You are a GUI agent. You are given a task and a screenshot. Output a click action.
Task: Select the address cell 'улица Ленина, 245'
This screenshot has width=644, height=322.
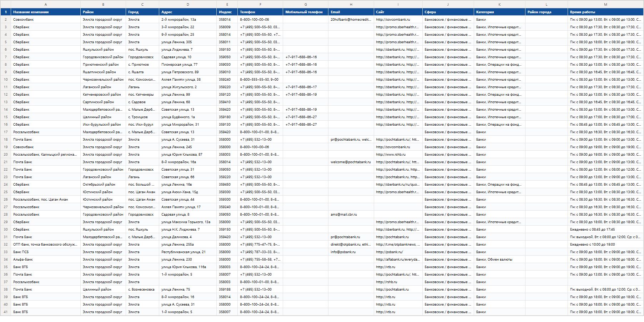[x=188, y=147]
